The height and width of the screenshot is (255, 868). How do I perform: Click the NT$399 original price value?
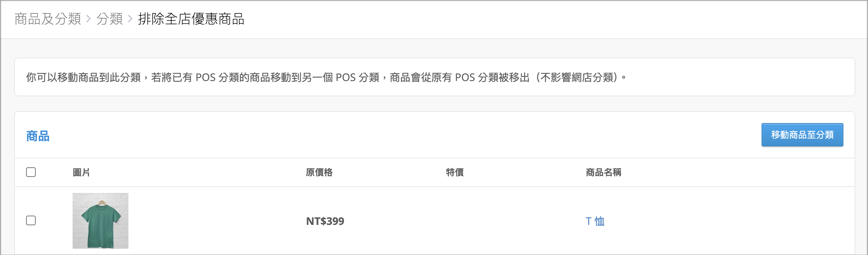pos(325,221)
